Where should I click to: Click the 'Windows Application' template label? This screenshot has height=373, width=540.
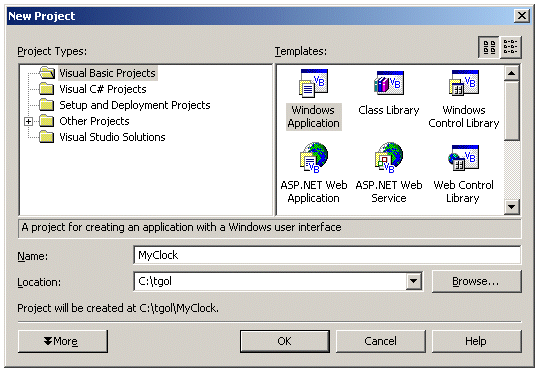(314, 116)
